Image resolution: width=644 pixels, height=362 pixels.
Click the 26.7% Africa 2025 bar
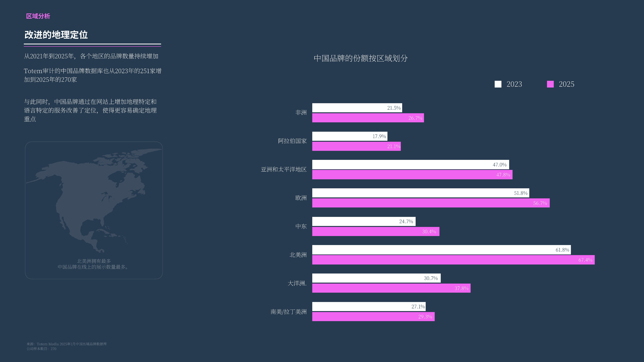pyautogui.click(x=368, y=118)
